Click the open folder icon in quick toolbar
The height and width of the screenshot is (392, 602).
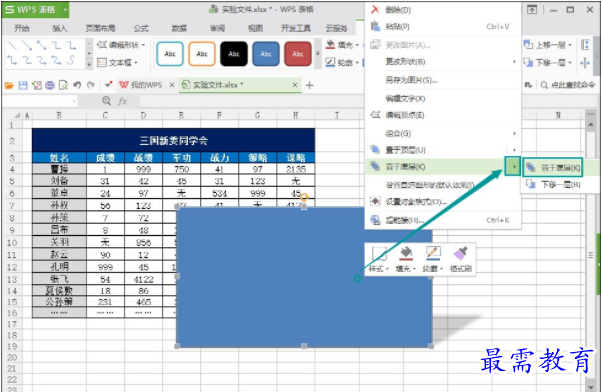coord(9,85)
